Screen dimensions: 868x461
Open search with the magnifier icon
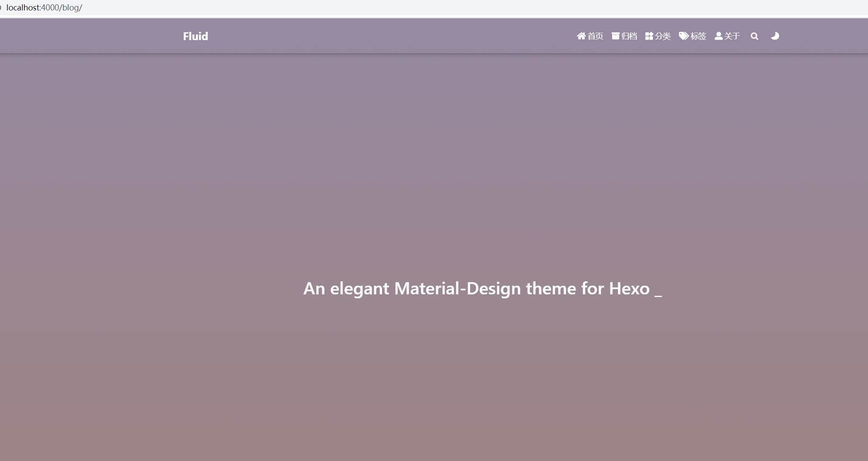(754, 36)
